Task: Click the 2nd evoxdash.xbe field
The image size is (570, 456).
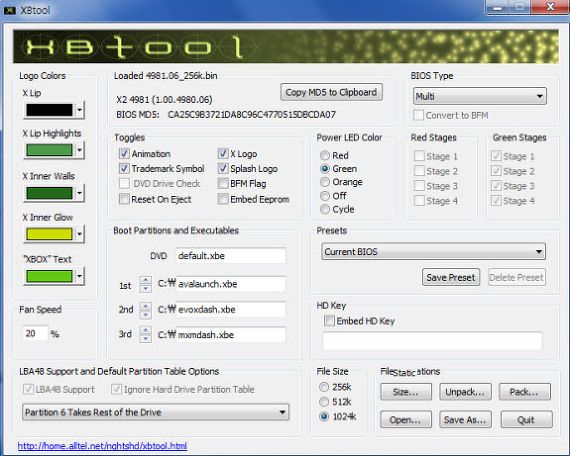Action: (x=230, y=309)
